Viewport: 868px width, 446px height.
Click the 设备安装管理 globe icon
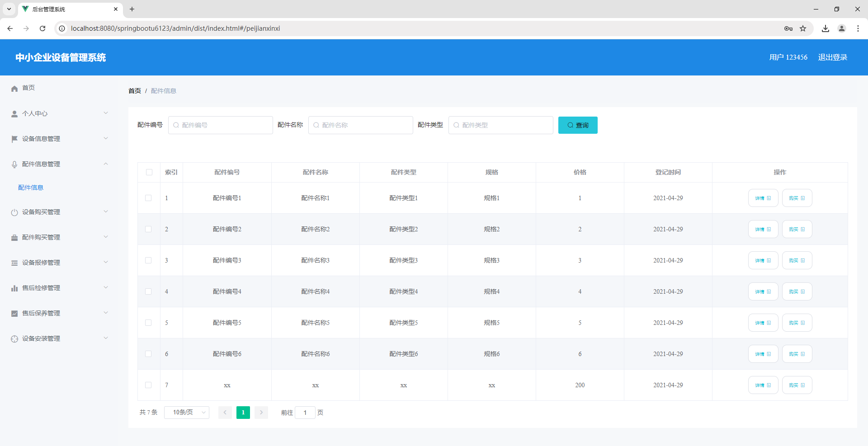pos(14,338)
